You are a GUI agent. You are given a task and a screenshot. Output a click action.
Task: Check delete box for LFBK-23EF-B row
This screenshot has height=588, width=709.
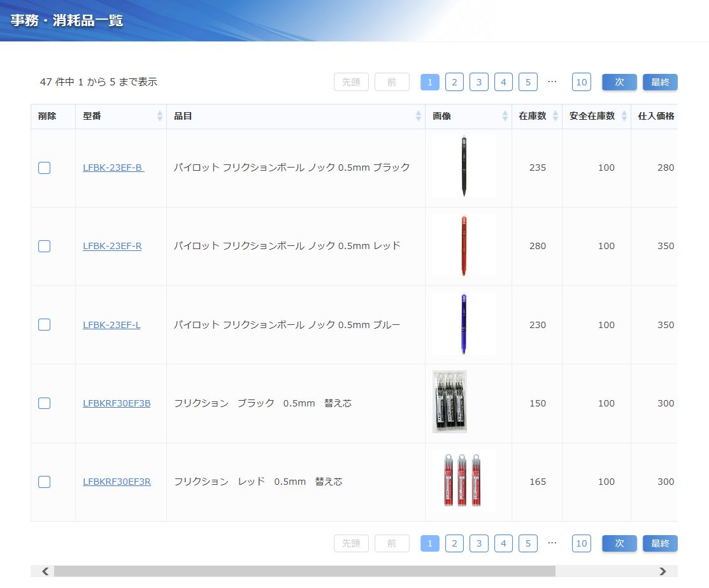[44, 168]
